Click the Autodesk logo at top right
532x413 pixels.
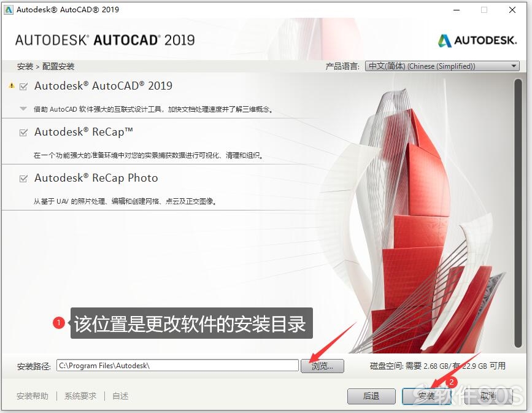pyautogui.click(x=477, y=41)
